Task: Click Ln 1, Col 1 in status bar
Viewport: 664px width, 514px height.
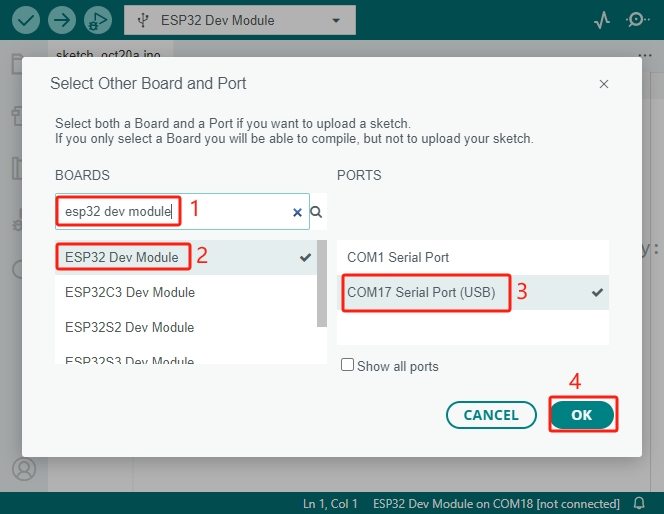Action: coord(330,504)
